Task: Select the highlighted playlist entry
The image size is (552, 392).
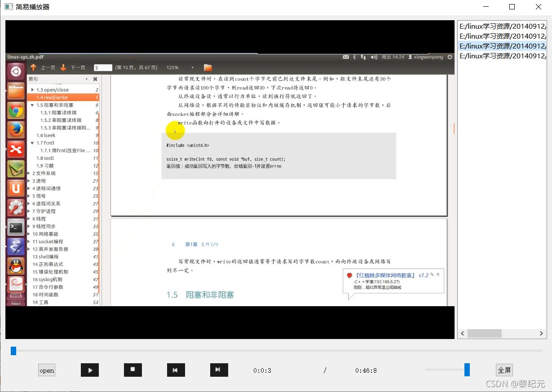Action: coord(502,46)
